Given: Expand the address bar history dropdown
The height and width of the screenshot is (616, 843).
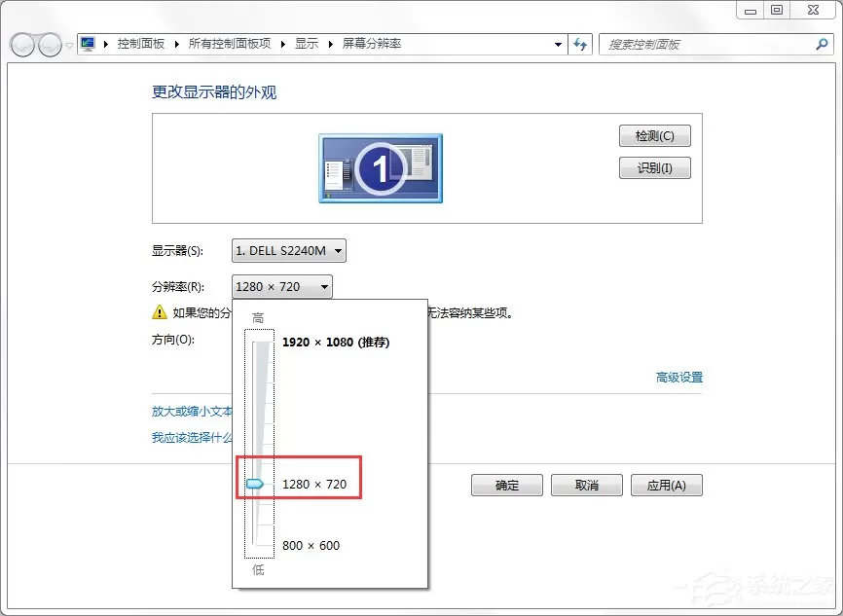Looking at the screenshot, I should [558, 45].
